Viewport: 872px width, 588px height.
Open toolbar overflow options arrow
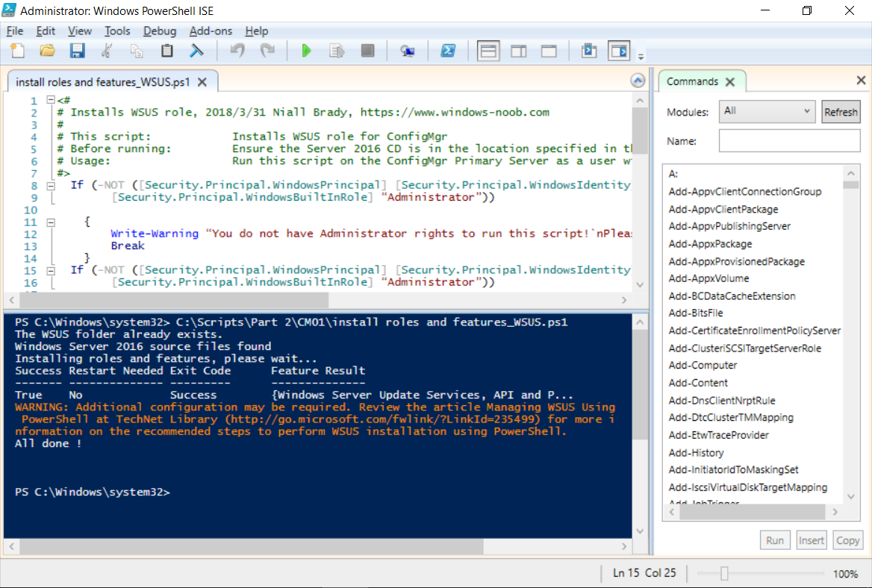click(x=641, y=56)
